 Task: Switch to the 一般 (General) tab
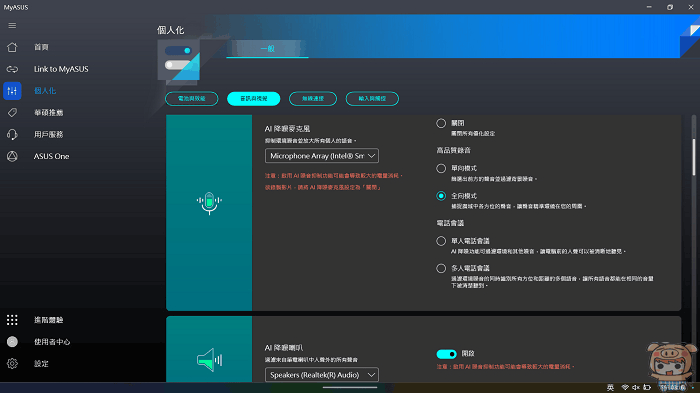267,49
